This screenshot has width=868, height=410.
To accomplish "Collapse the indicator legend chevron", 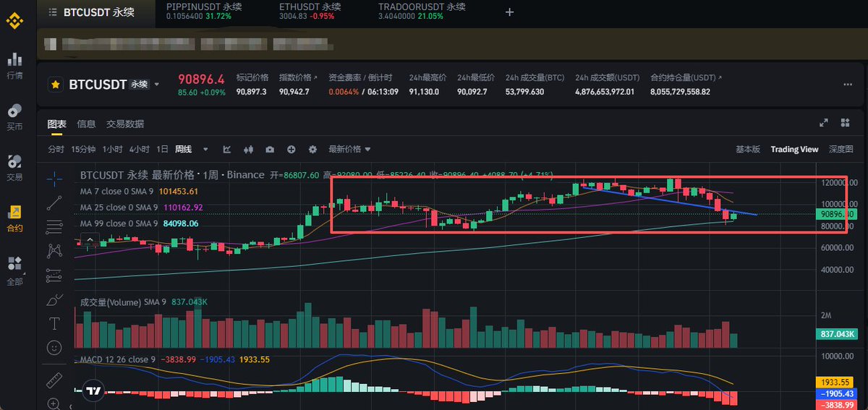I will (90, 239).
